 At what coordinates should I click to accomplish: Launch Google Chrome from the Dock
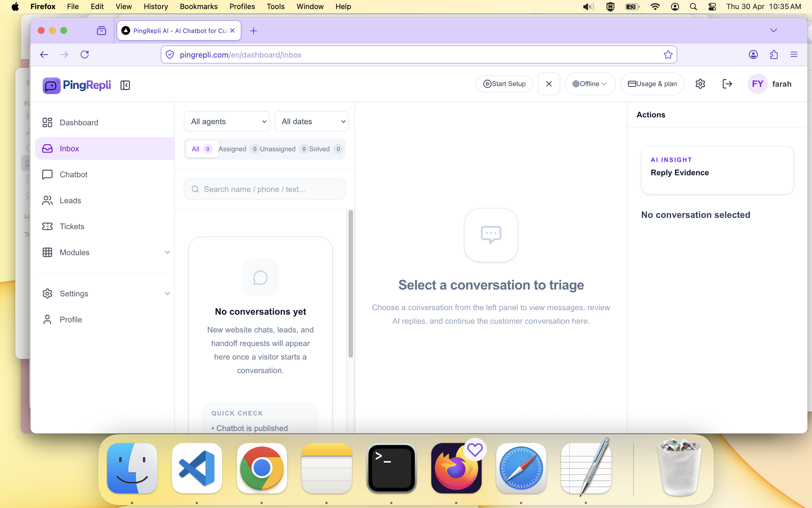(262, 468)
